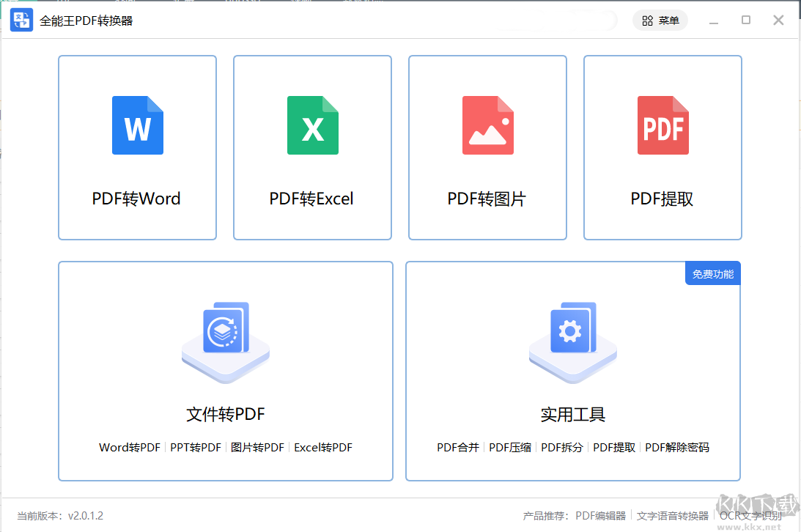Open Excel转PDF conversion
This screenshot has width=801, height=532.
pos(324,447)
